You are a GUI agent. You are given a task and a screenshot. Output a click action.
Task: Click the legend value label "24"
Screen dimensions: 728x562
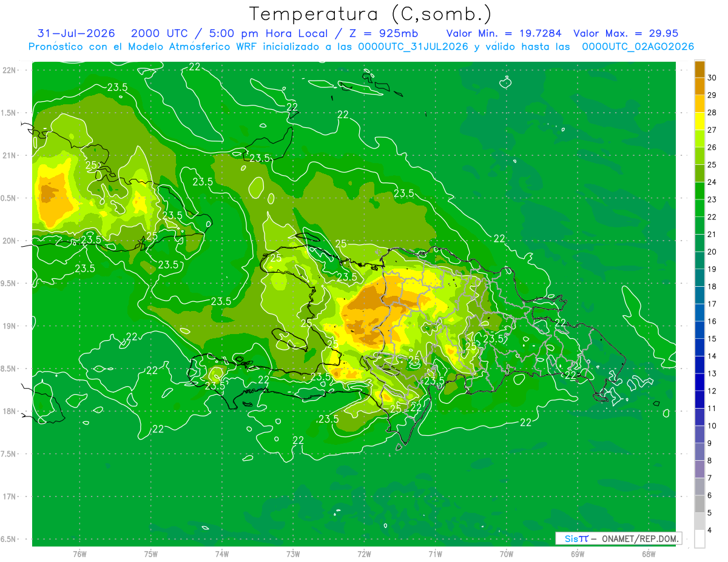tap(713, 182)
